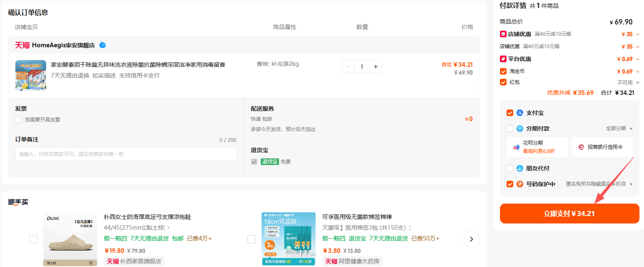Expand the second 店铺优惠 满40元减10元 dropdown

pyautogui.click(x=638, y=46)
